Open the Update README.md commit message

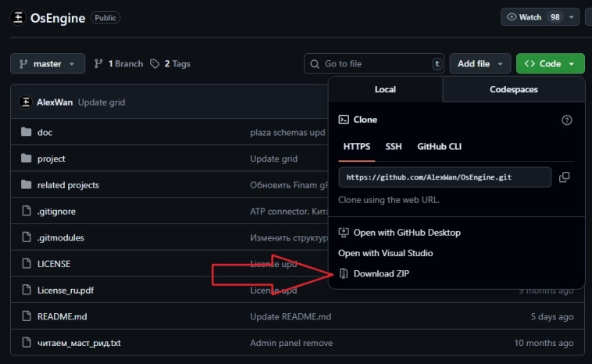(291, 316)
